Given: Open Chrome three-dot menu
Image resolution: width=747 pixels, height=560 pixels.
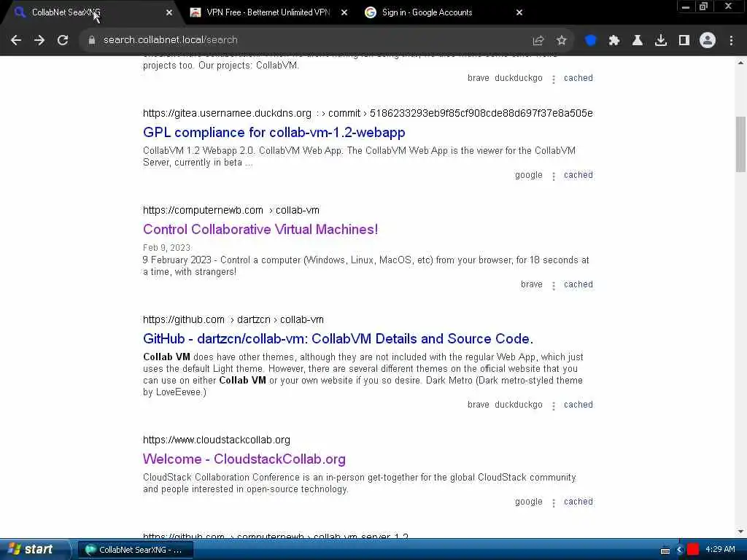Looking at the screenshot, I should coord(731,41).
